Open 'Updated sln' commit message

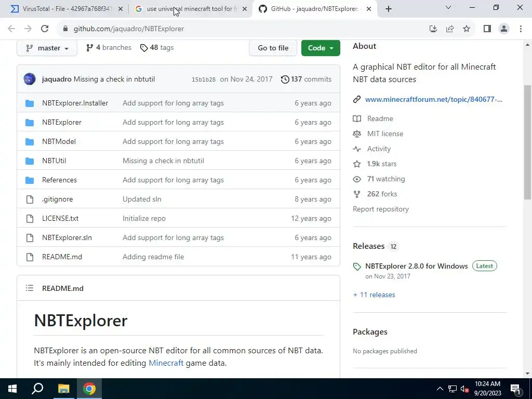pos(142,199)
